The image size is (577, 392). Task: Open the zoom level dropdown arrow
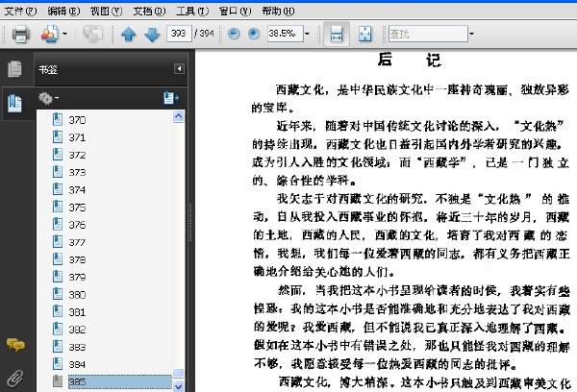[x=308, y=34]
